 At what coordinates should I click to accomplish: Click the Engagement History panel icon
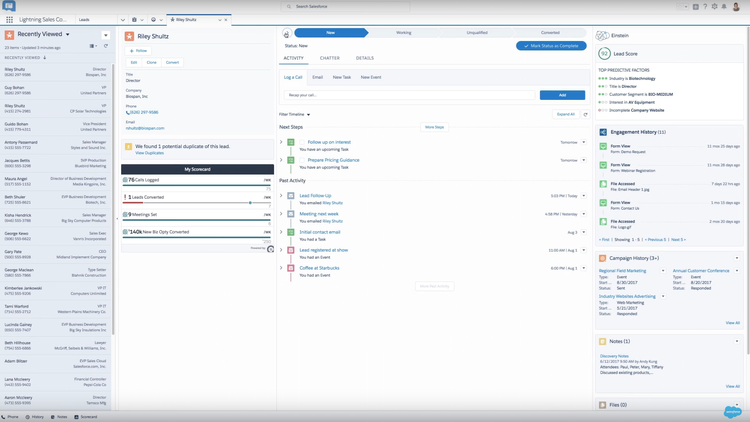[x=603, y=132]
